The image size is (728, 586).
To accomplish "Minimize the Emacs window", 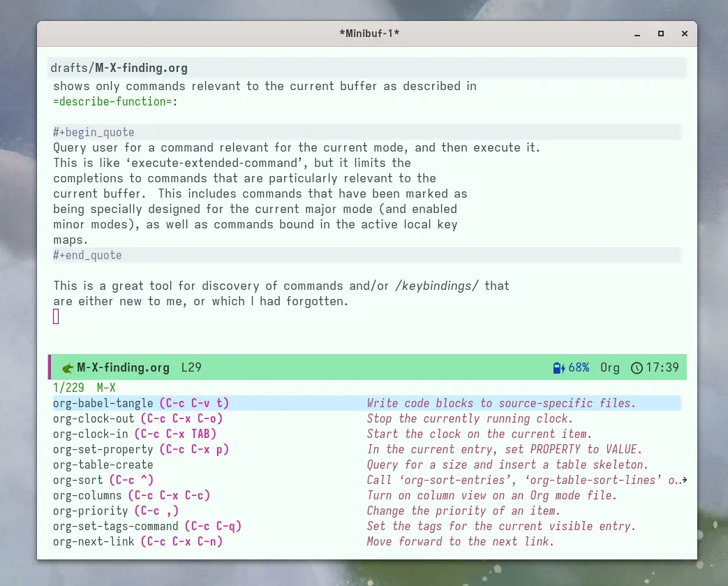I will 637,34.
